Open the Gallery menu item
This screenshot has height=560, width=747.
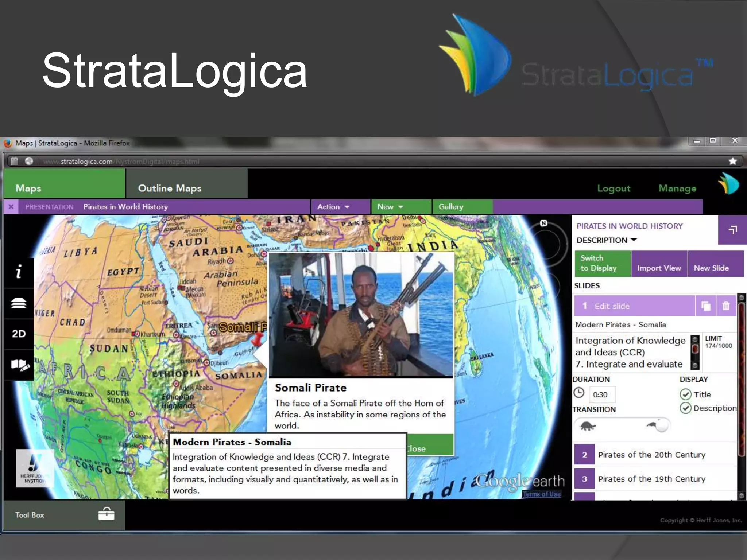tap(451, 207)
